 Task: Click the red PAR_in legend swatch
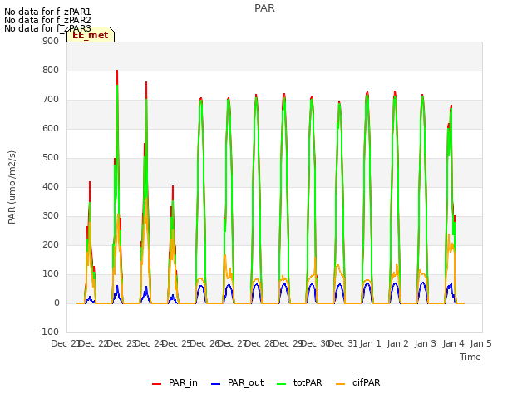coord(157,384)
